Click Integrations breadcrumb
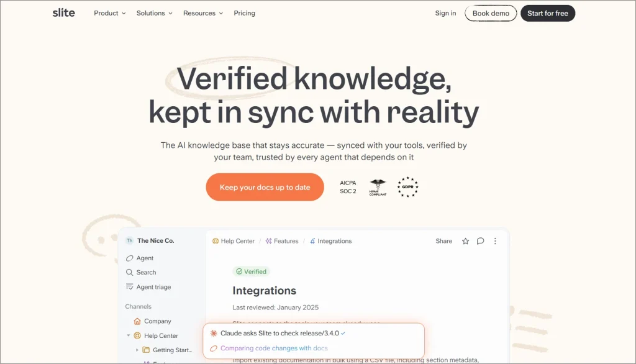Screen dimensions: 636x364 [x=330, y=241]
